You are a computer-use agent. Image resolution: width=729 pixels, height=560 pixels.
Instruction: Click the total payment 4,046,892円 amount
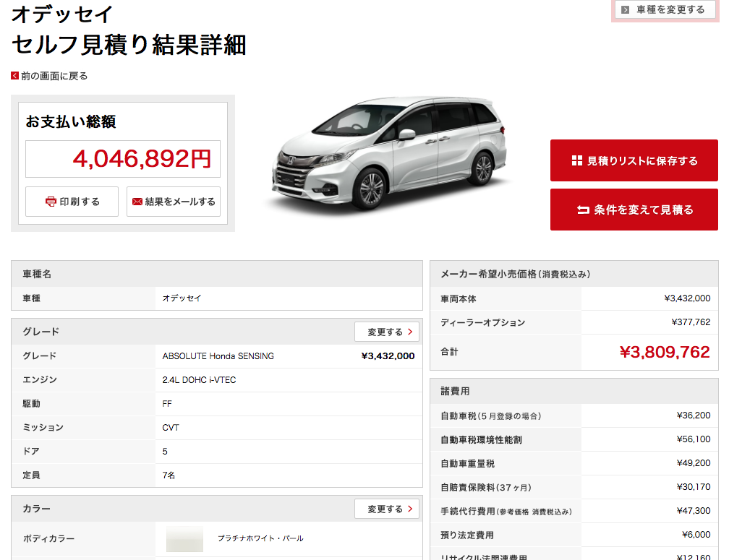pos(142,159)
